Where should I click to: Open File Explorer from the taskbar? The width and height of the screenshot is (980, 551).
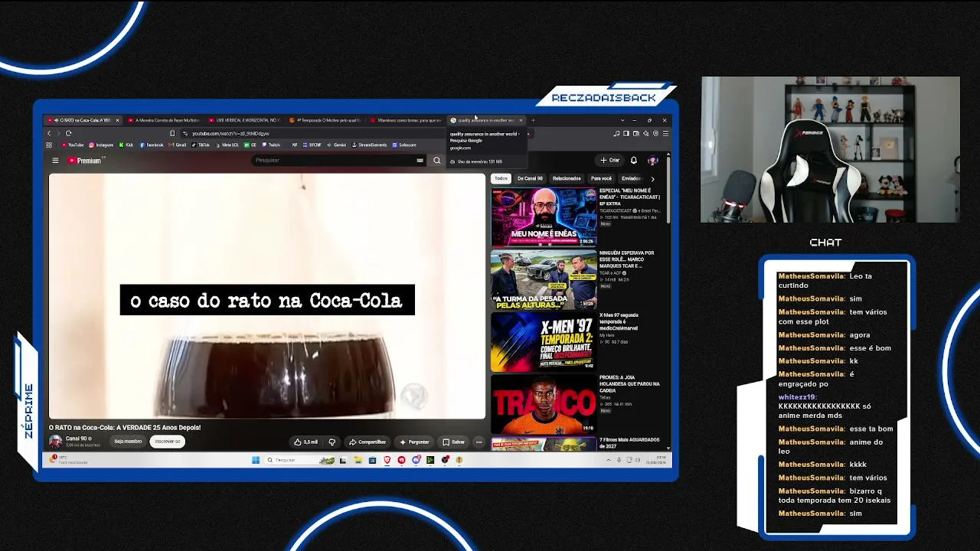pyautogui.click(x=358, y=460)
